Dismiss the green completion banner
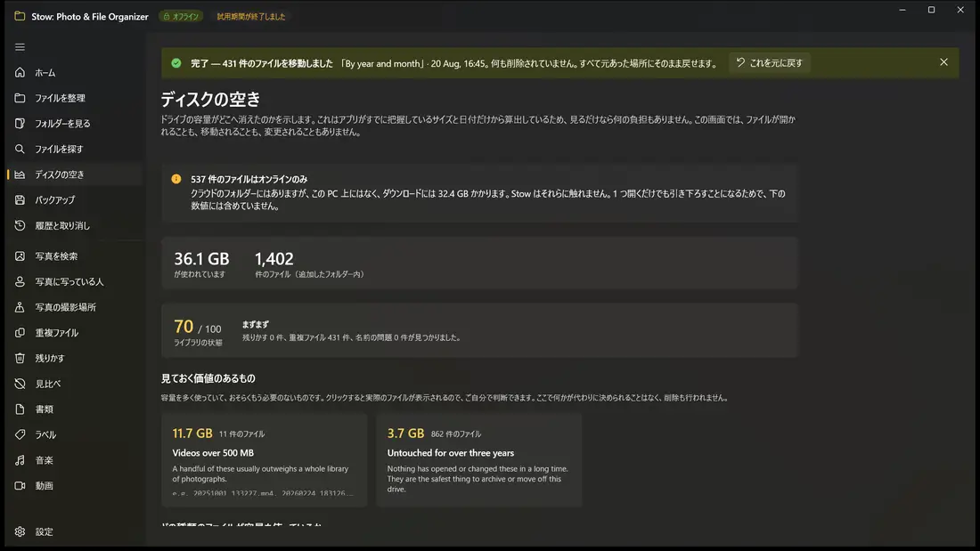 [943, 62]
